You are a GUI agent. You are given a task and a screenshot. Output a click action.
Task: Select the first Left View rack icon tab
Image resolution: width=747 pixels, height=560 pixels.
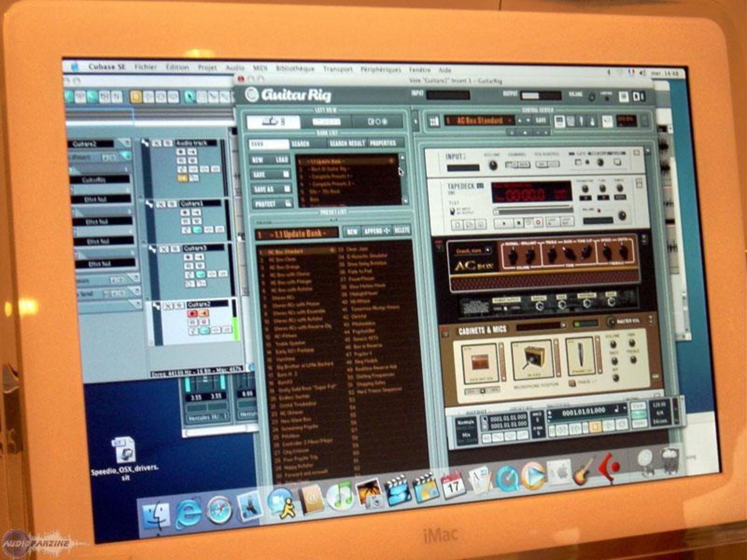pos(273,122)
